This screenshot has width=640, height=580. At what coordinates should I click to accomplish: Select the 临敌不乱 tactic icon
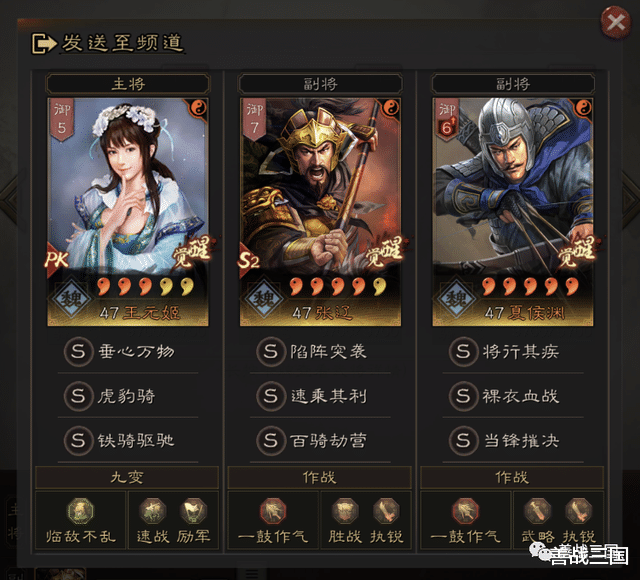point(80,511)
